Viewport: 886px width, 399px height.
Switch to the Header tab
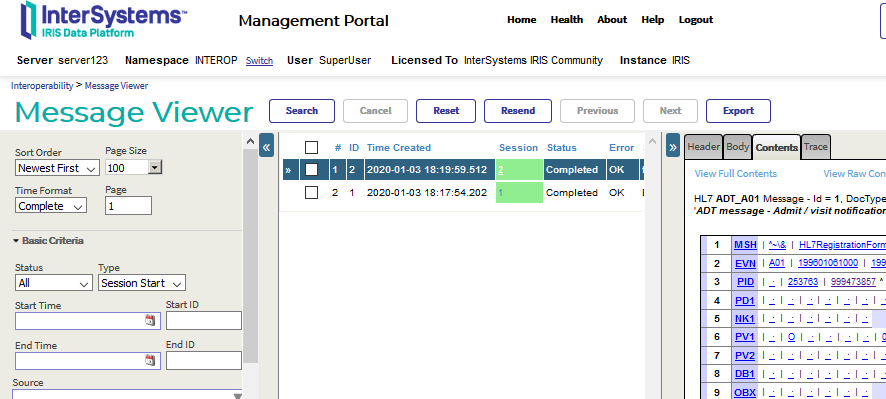tap(703, 147)
